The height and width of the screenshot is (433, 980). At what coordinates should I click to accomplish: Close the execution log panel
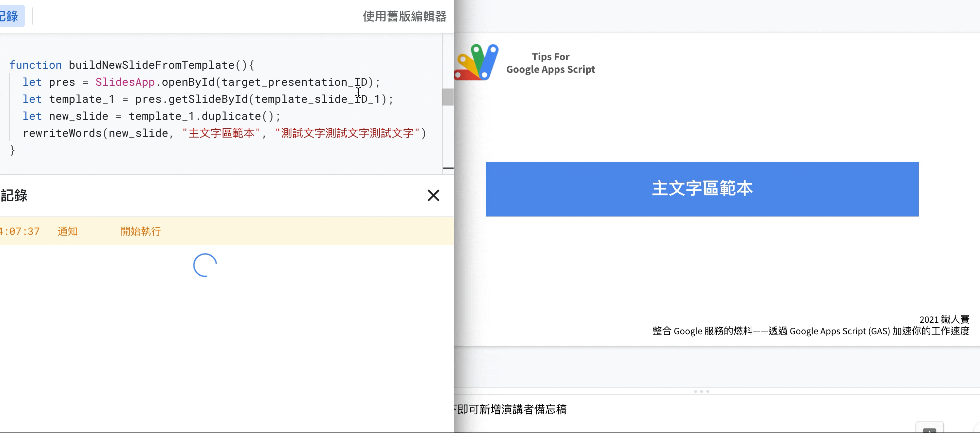click(433, 196)
